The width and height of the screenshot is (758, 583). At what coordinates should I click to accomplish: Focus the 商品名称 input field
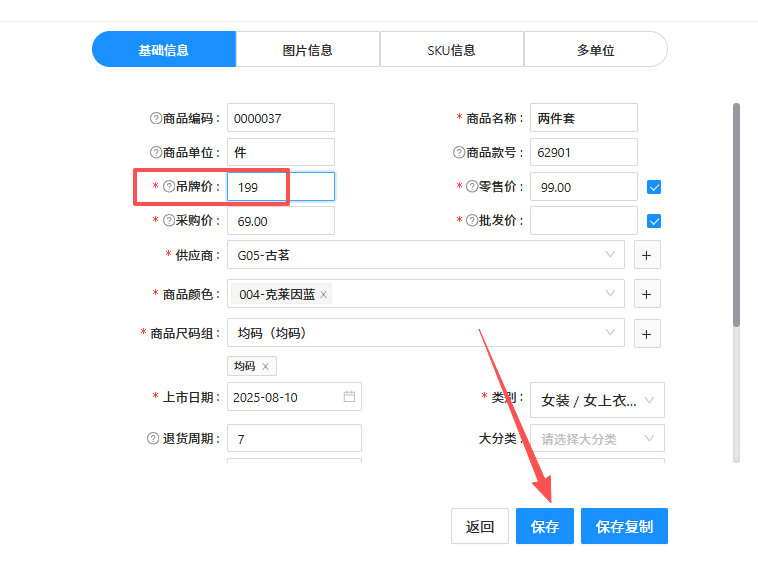[x=583, y=118]
